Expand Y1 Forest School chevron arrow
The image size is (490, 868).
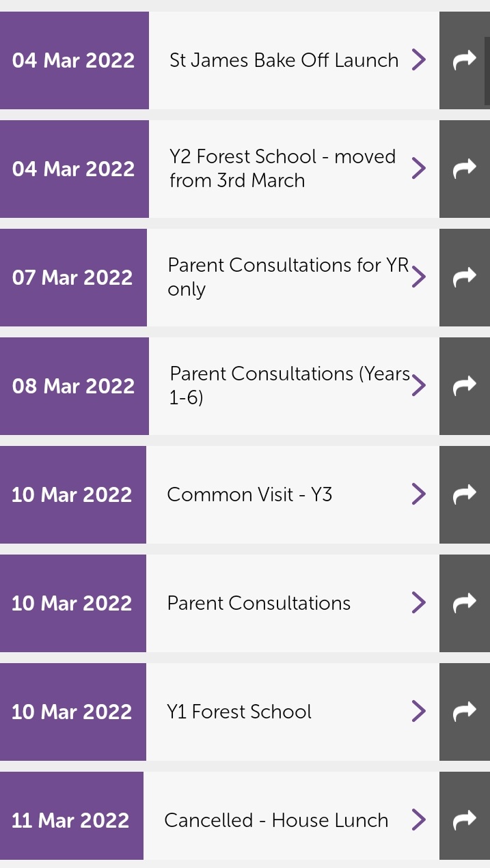pos(419,711)
